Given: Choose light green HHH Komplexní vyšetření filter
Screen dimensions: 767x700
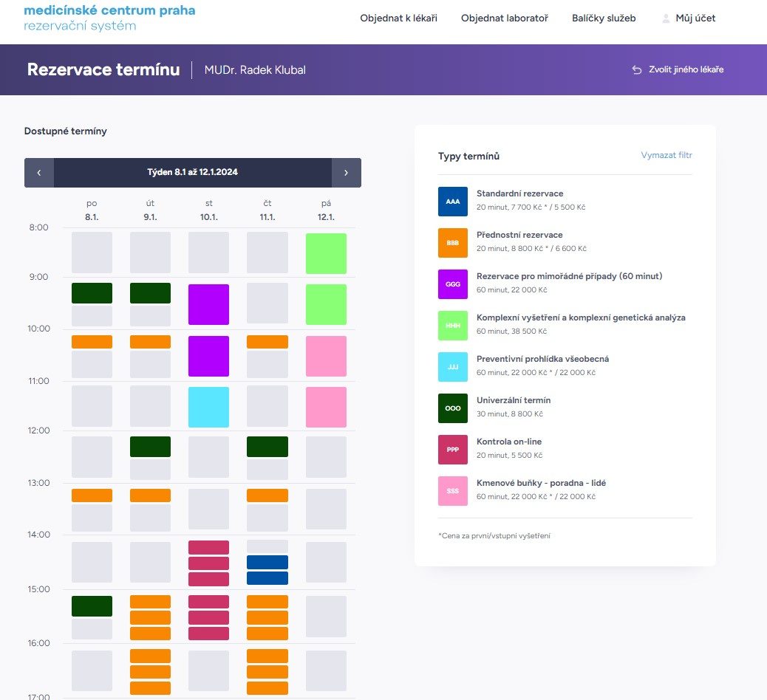Looking at the screenshot, I should 453,326.
